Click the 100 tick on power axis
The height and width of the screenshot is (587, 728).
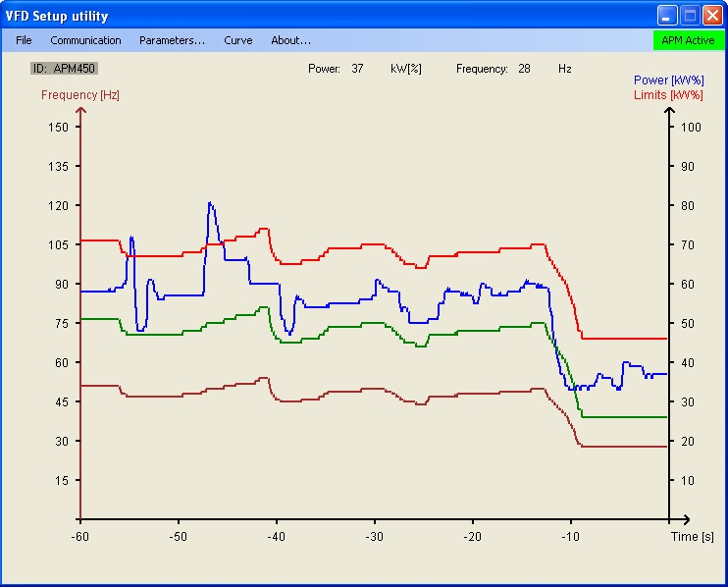[x=691, y=128]
